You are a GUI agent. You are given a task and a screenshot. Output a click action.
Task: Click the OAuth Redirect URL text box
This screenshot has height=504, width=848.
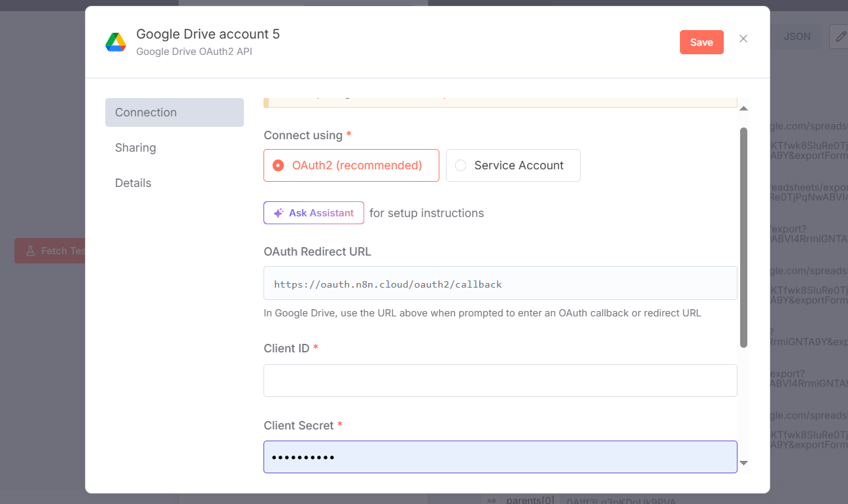pos(500,284)
